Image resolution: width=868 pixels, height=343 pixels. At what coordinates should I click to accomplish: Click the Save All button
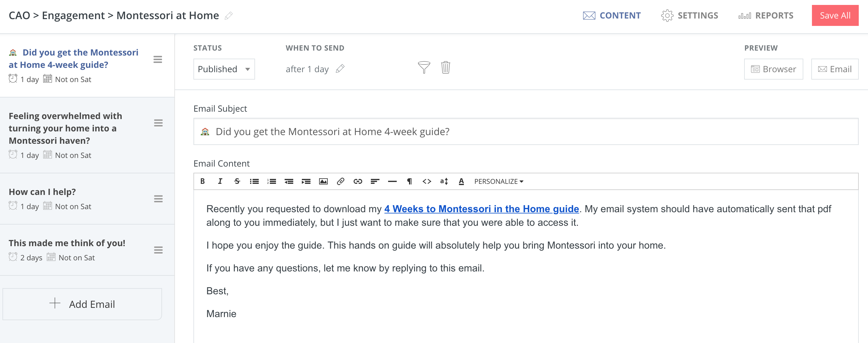tap(835, 15)
